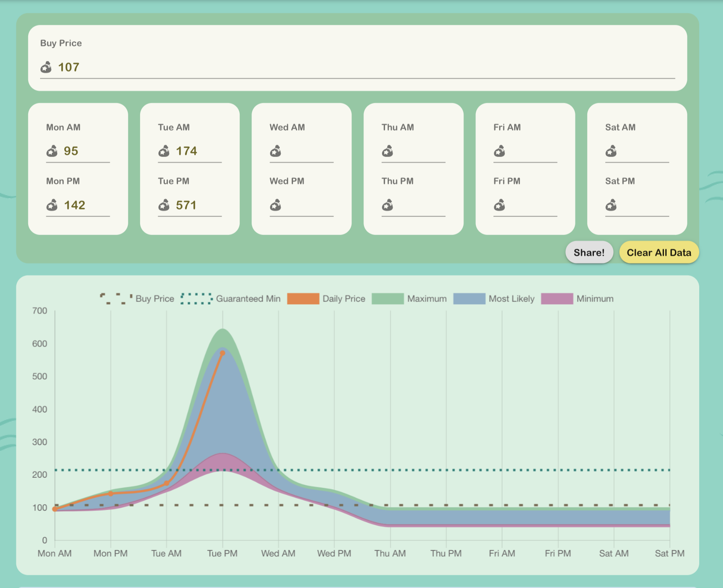The width and height of the screenshot is (723, 588).
Task: Click the Tue PM bell bag icon
Action: click(164, 205)
